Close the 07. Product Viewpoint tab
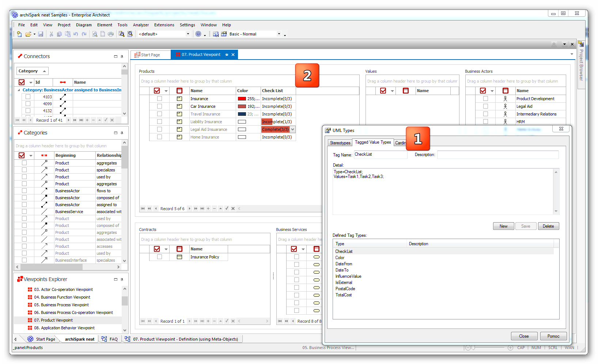Screen dimensions: 598x364 coord(233,55)
